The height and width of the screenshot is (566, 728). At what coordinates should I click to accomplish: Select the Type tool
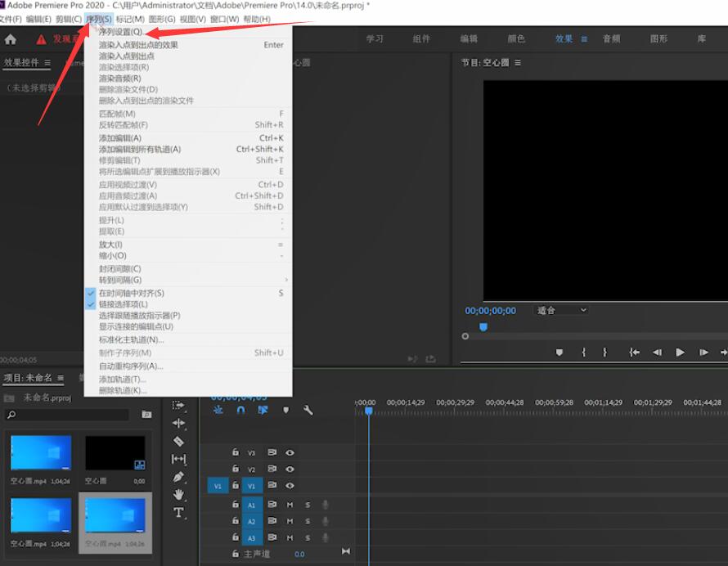[178, 513]
